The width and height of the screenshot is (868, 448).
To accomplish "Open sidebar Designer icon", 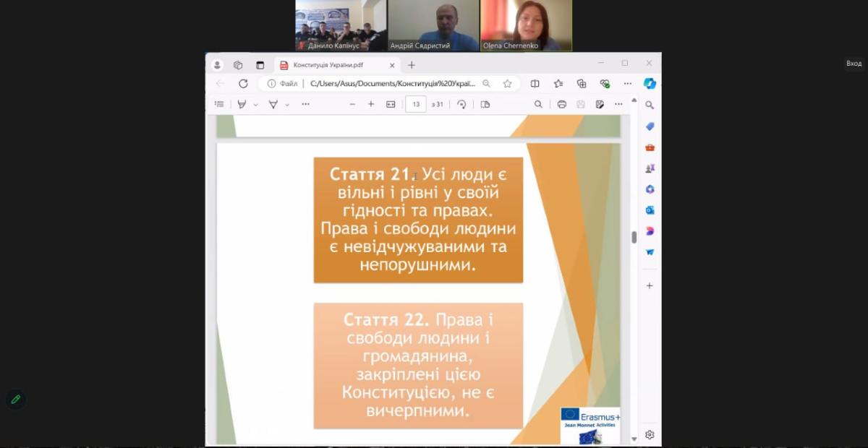I will pyautogui.click(x=650, y=231).
